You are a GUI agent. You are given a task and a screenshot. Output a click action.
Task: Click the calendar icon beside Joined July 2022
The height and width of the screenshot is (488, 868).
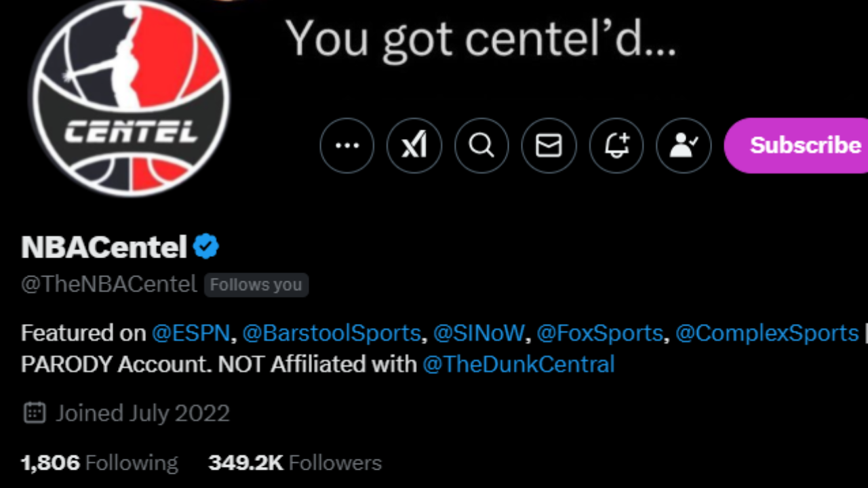tap(33, 413)
